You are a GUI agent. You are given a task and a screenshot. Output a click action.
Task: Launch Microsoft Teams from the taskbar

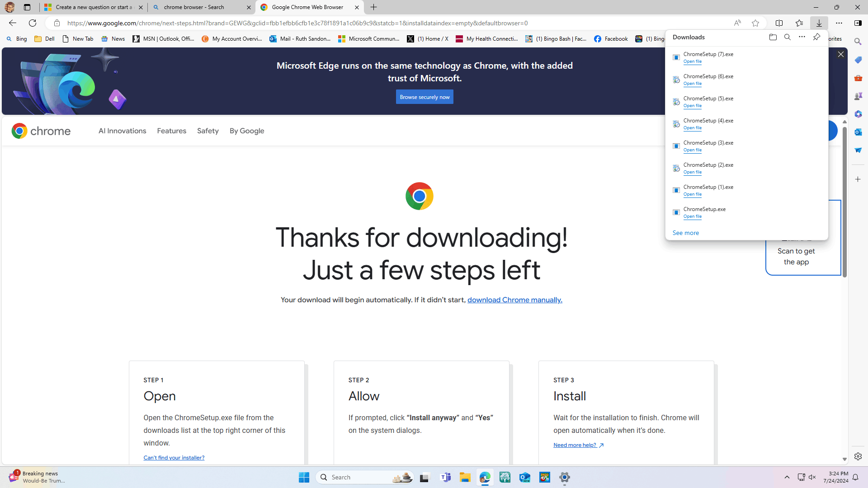click(x=446, y=477)
